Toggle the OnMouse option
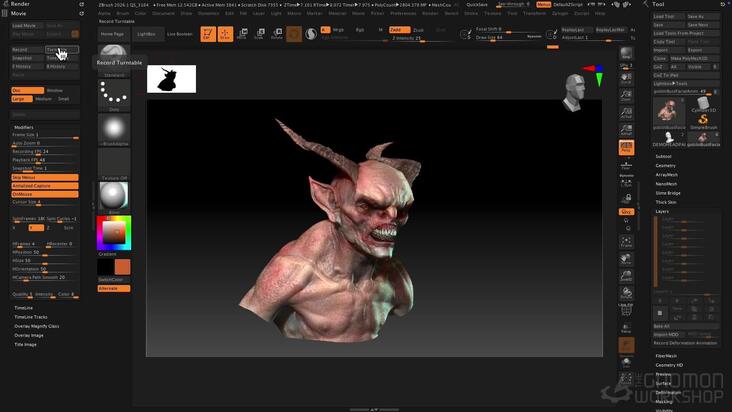This screenshot has height=412, width=732. (45, 194)
